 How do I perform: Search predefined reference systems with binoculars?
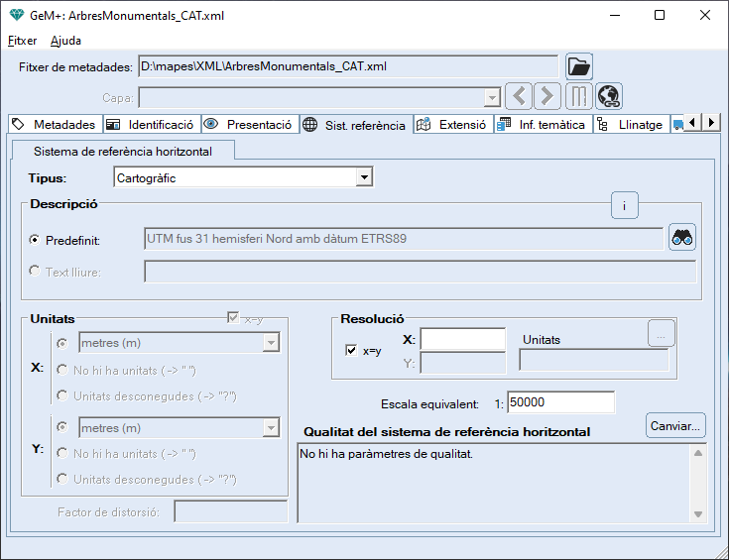682,238
